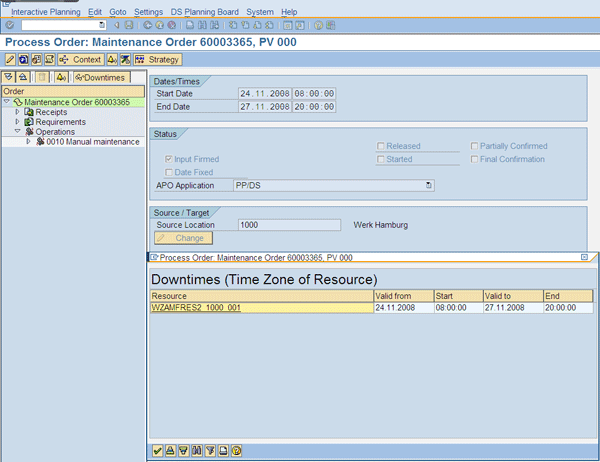
Task: Click the pencil edit icon in application toolbar
Action: [10, 60]
